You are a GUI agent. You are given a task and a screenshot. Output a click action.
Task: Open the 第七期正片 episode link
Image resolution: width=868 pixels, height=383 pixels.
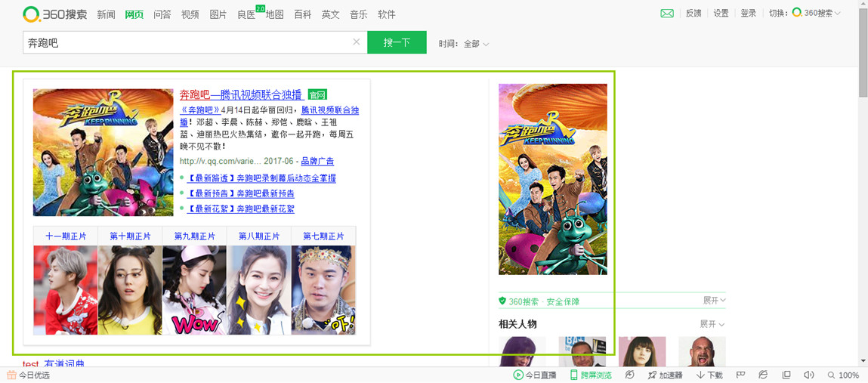[x=323, y=236]
